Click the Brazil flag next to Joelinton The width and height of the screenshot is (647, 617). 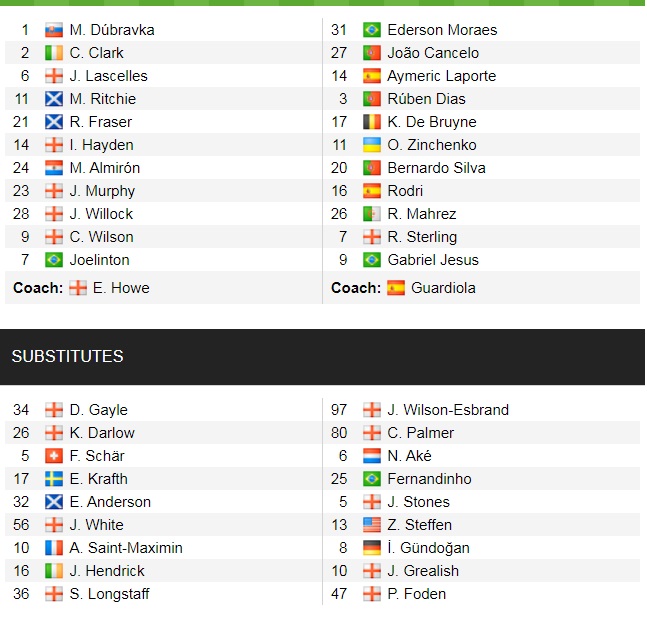click(x=54, y=260)
